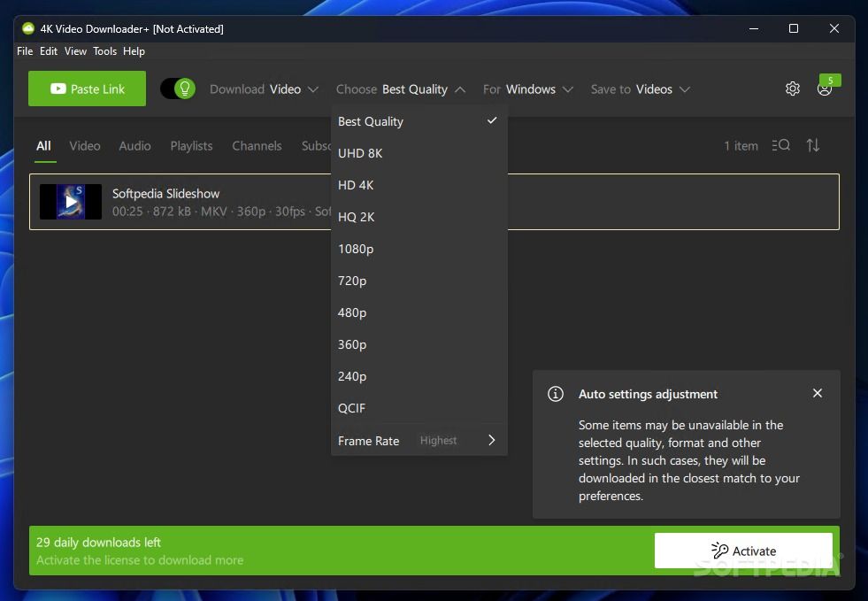
Task: Switch to the All tab
Action: (43, 146)
